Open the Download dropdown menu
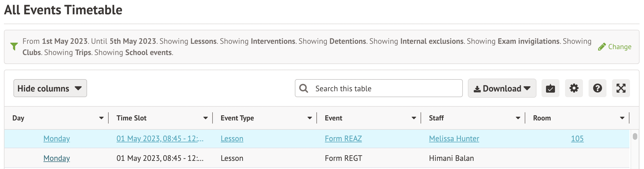The width and height of the screenshot is (644, 169). 502,88
